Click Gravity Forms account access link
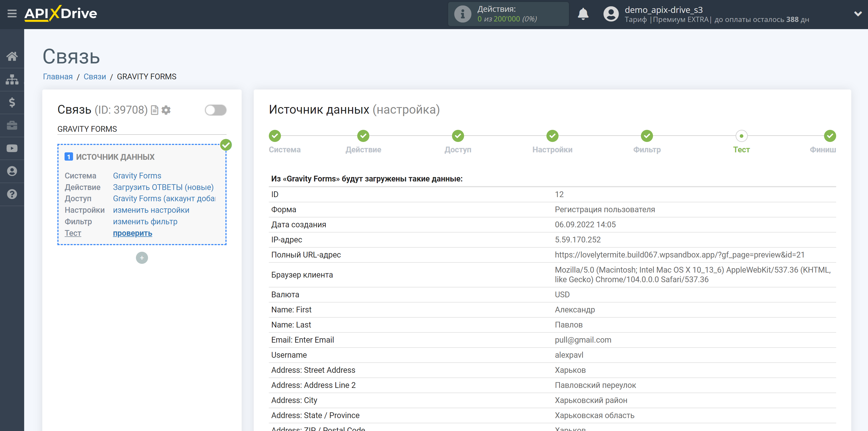The image size is (868, 431). point(164,198)
